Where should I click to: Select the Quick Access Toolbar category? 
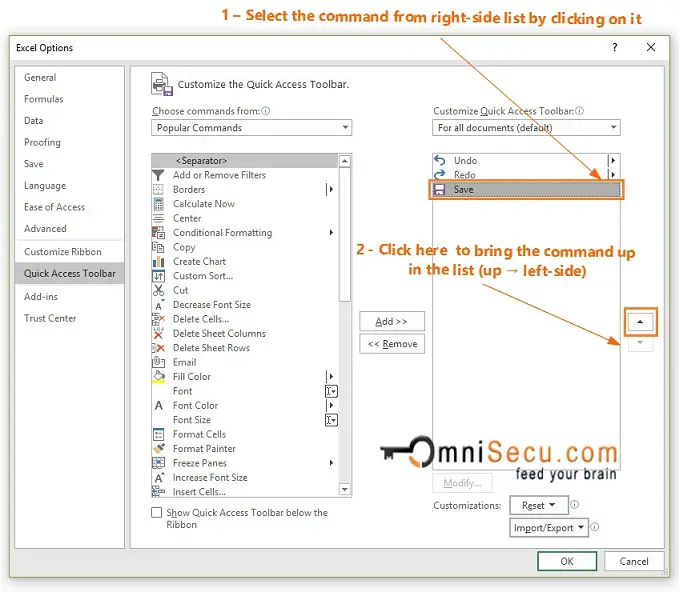tap(70, 274)
